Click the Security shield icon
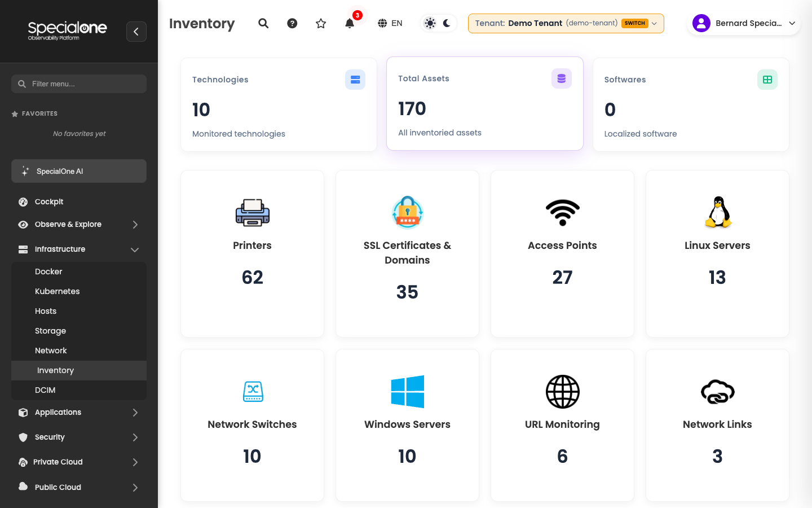Screen dimensions: 812x508 coord(23,437)
